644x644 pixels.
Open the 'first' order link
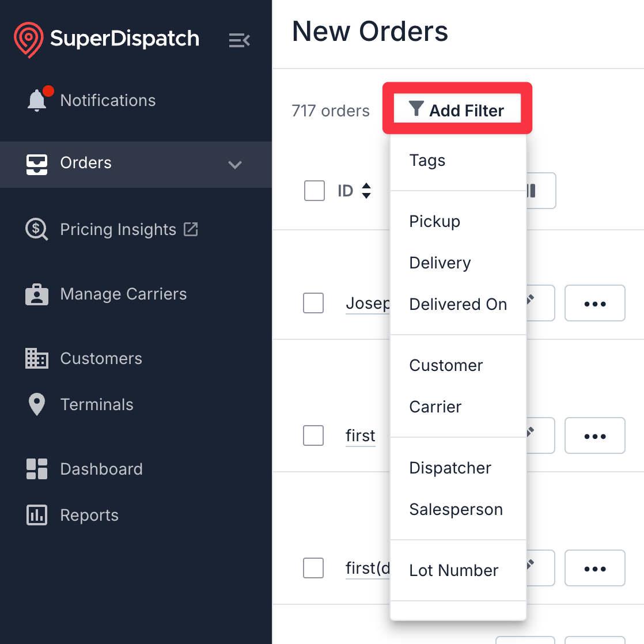360,436
